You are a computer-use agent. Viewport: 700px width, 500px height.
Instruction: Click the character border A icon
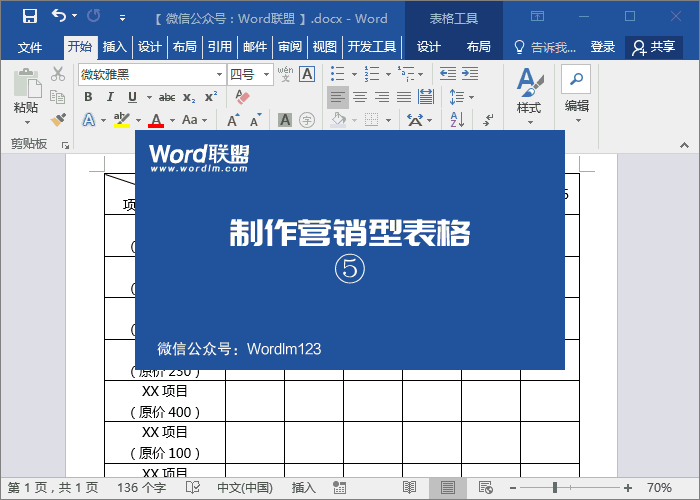(x=307, y=74)
